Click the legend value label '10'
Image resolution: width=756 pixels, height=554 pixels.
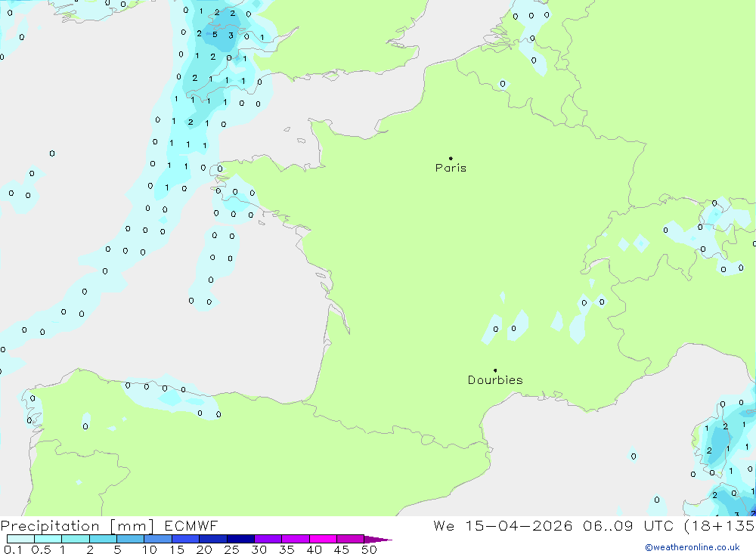tap(150, 549)
